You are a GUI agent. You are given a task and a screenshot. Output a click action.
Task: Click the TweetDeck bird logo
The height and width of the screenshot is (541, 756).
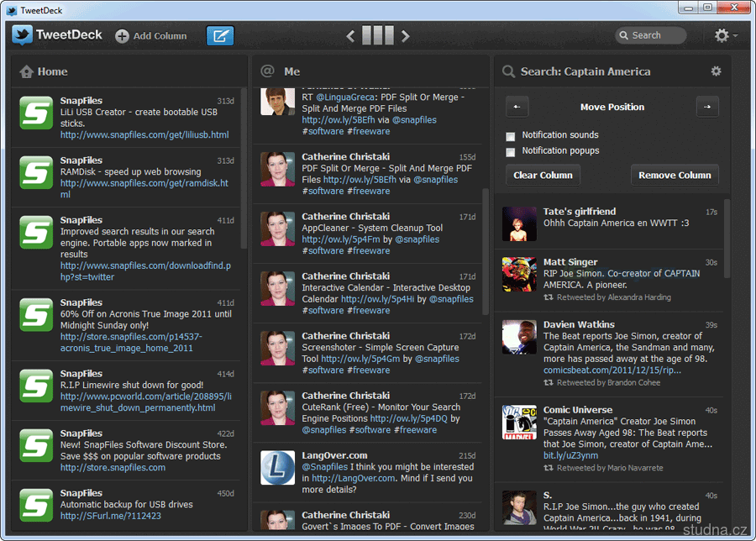22,34
